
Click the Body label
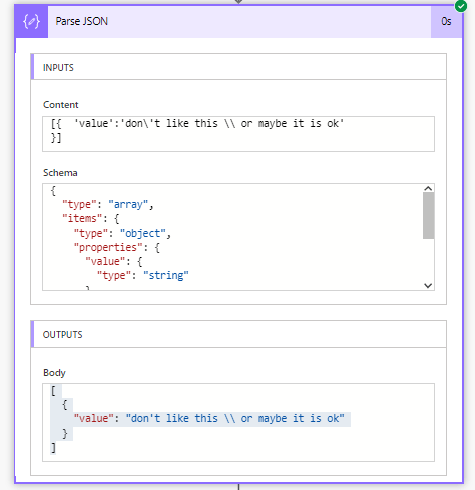coord(54,373)
